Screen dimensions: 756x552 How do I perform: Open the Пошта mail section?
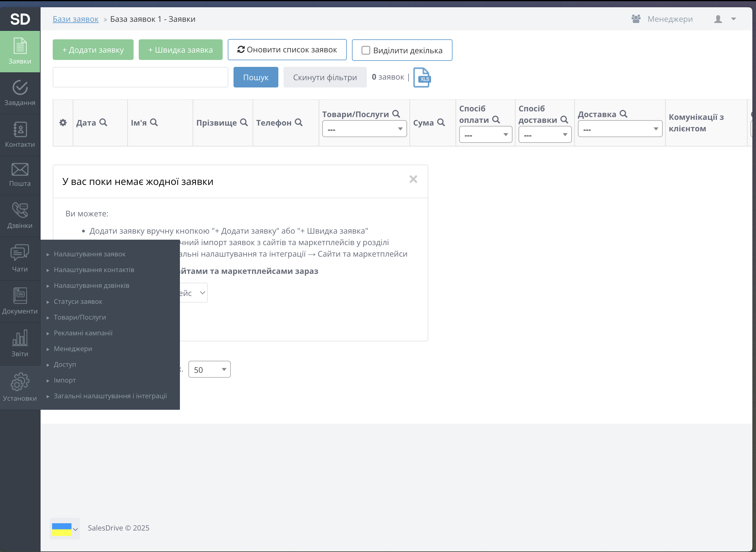pos(20,175)
